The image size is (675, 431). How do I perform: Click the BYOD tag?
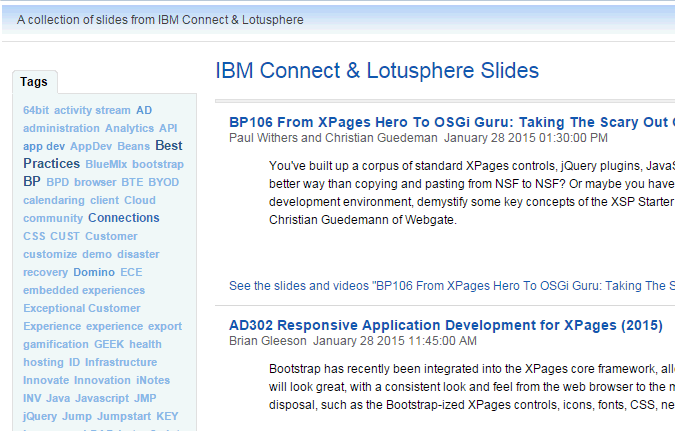(164, 182)
